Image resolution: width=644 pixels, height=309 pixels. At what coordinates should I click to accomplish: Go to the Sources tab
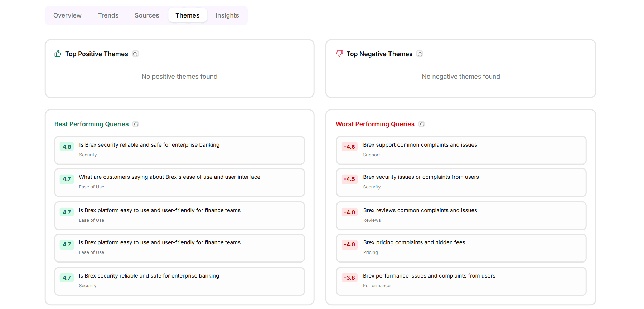click(147, 15)
